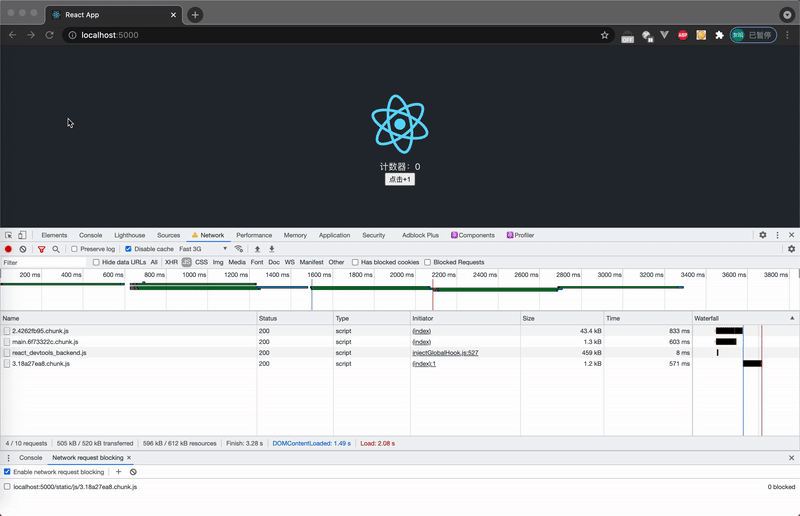The image size is (800, 516).
Task: Toggle the device toolbar icon
Action: (22, 235)
